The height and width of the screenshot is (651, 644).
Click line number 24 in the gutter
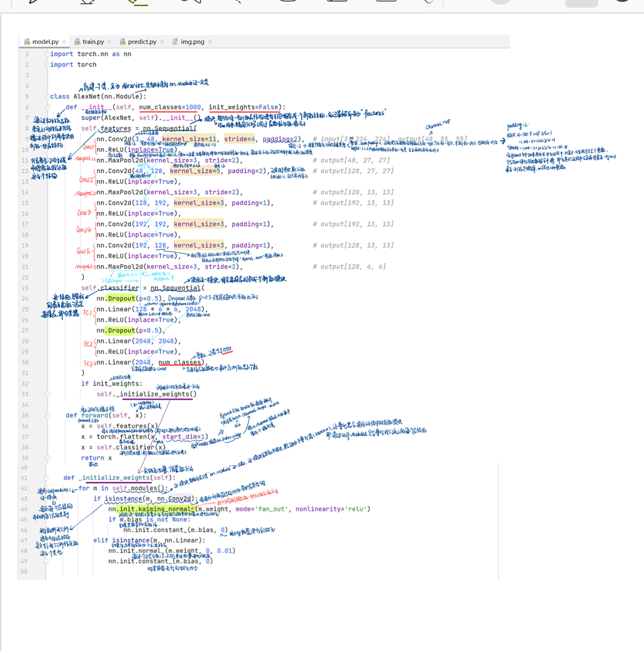tap(26, 298)
